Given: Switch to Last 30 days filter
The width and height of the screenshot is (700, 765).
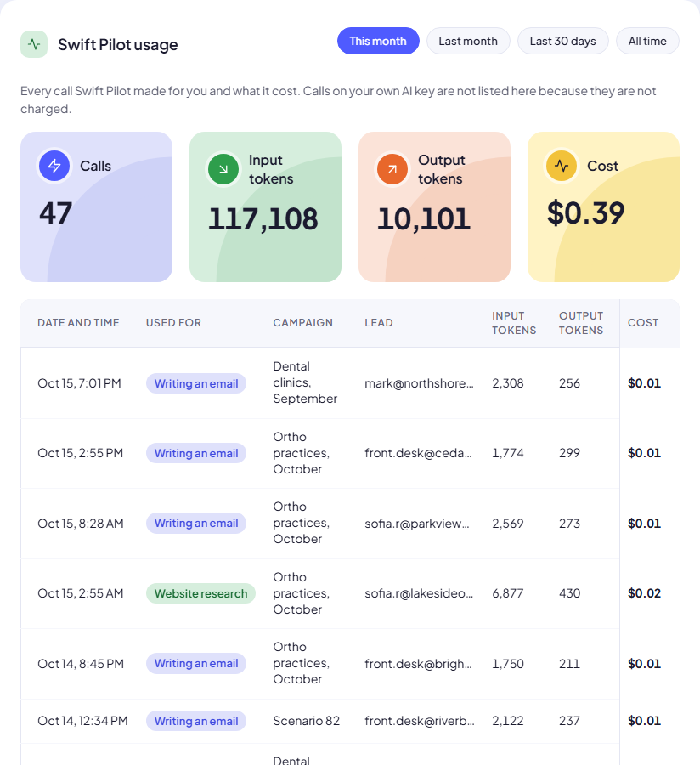Looking at the screenshot, I should (562, 41).
